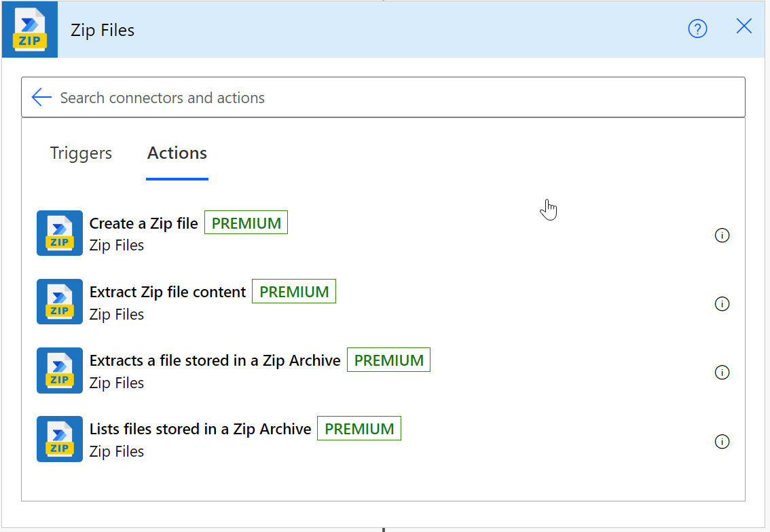Select the Extracts a file stored icon
Screen dimensions: 770x532
point(59,370)
